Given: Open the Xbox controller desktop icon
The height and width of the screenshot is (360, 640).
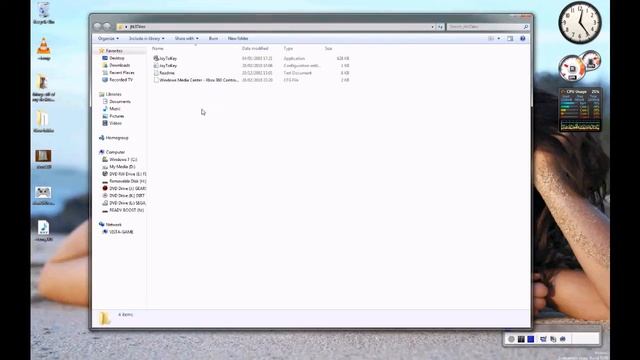Looking at the screenshot, I should coord(43,195).
